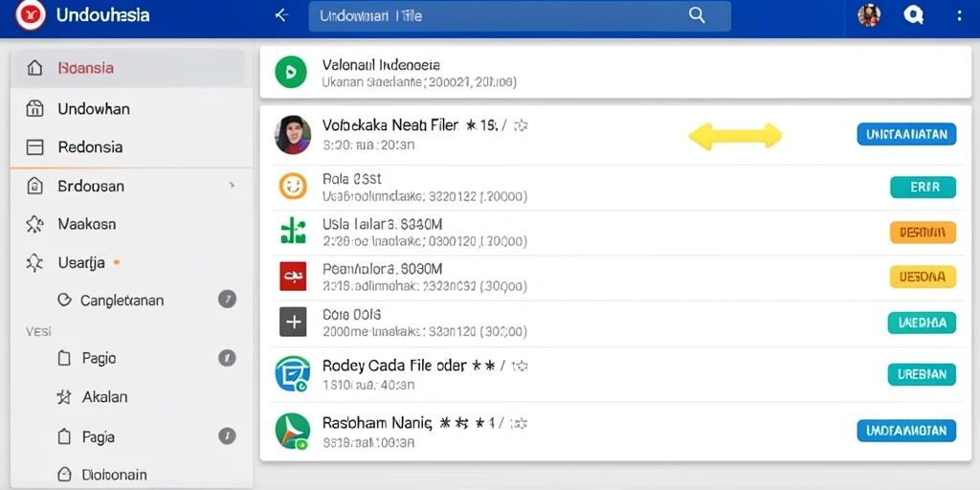This screenshot has width=980, height=490.
Task: Click the white chat bubble header icon
Action: coord(913,15)
